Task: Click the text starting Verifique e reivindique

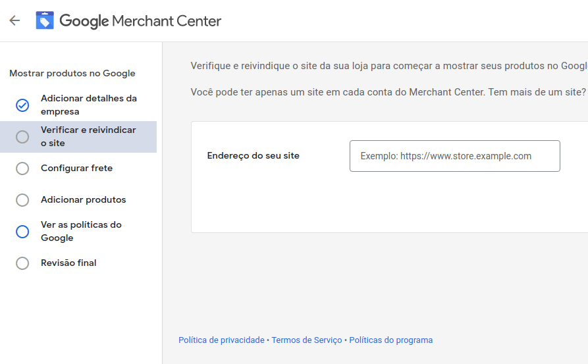Action: 389,66
